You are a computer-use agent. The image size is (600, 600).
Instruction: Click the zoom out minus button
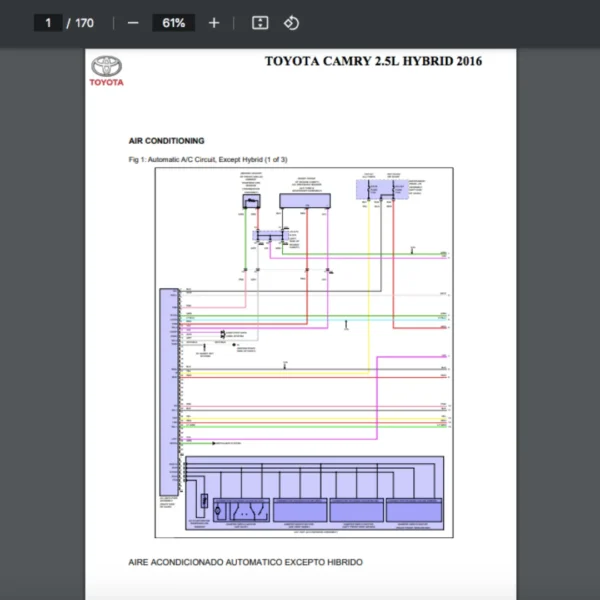pyautogui.click(x=133, y=23)
